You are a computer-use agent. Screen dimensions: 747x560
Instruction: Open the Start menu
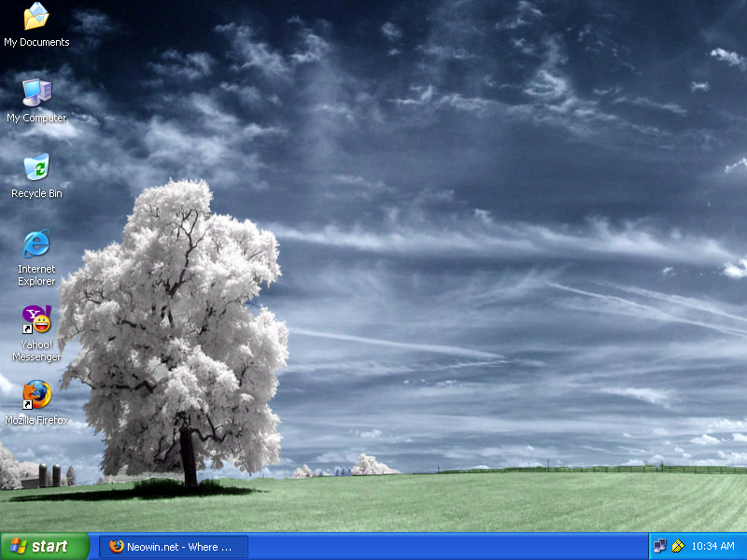click(44, 546)
